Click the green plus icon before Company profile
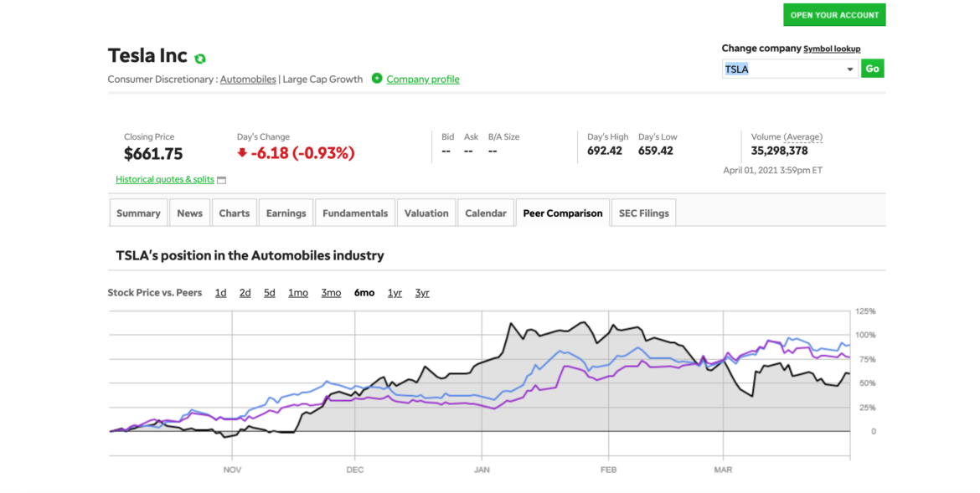 [x=377, y=79]
